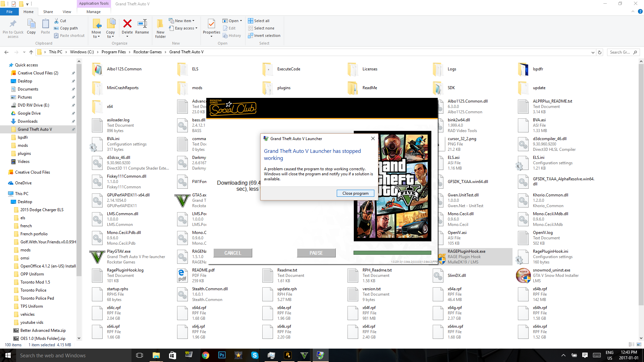Open Photoshop from the taskbar
This screenshot has height=362, width=644.
tap(222, 355)
